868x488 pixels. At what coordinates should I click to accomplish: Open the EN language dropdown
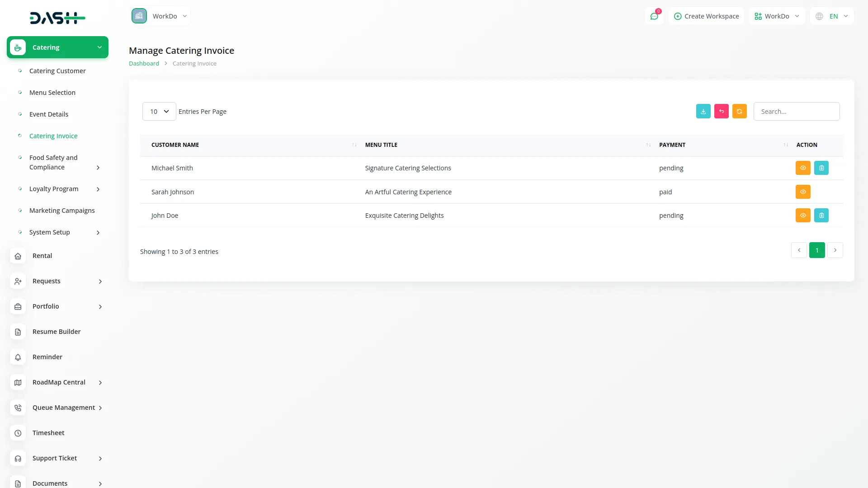(x=832, y=16)
